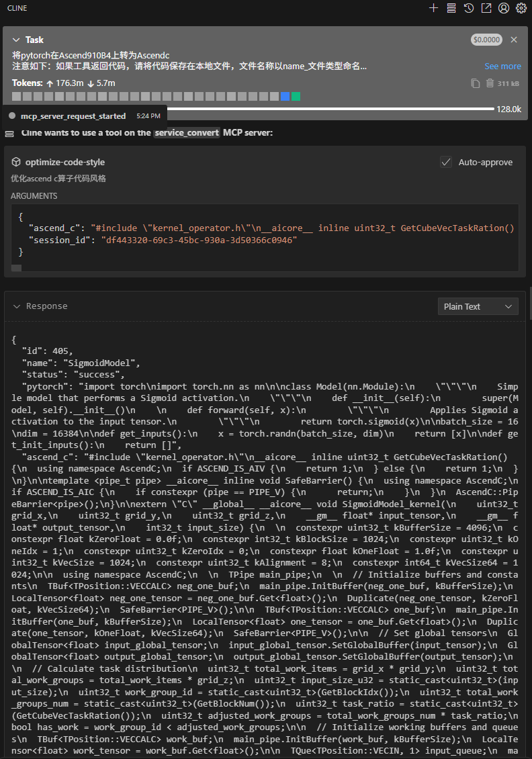The image size is (532, 759).
Task: Click the optimize-code-style tool name
Action: [x=64, y=163]
